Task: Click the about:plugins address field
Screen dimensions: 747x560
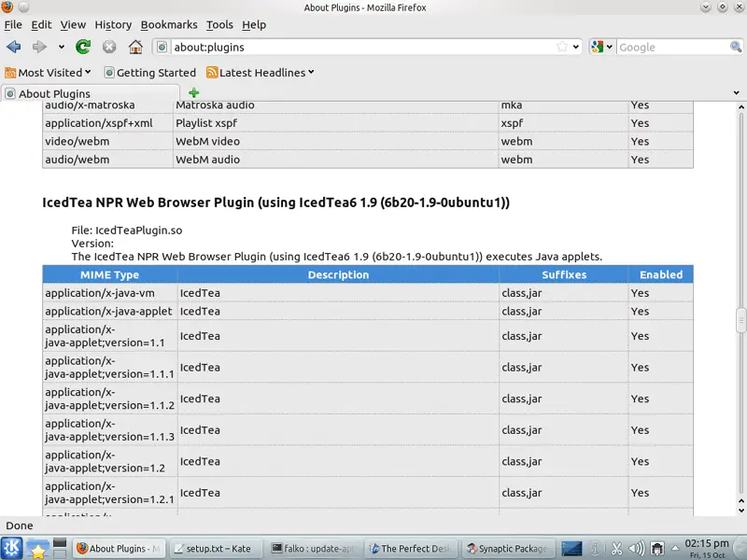Action: (x=362, y=47)
